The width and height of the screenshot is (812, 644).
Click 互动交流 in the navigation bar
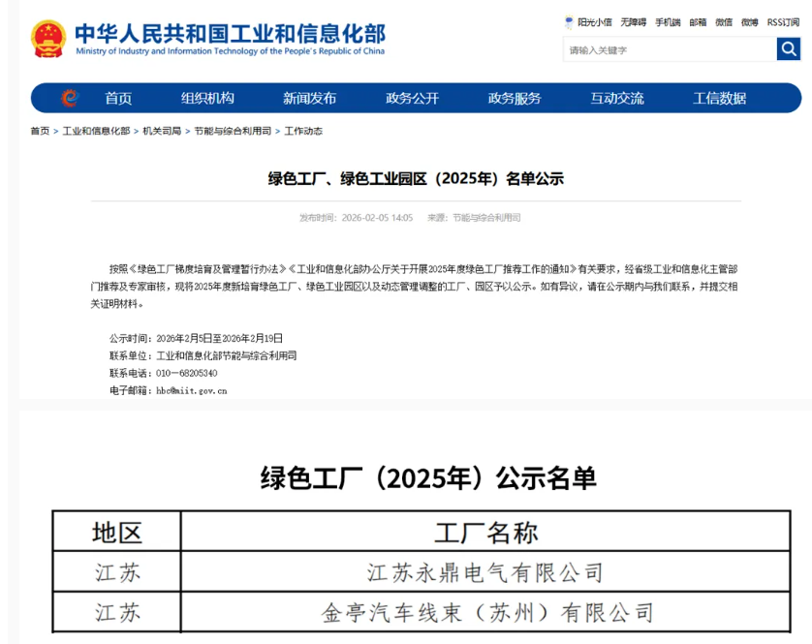[x=617, y=98]
